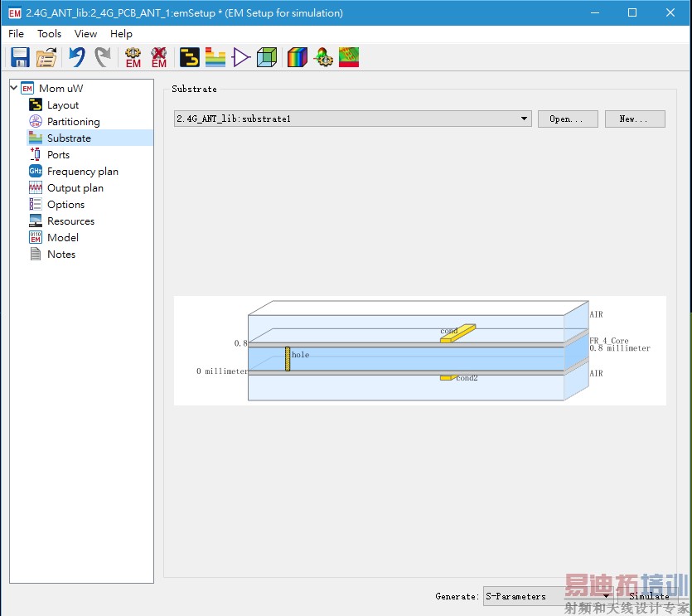Select Partitioning in the setup tree

73,121
